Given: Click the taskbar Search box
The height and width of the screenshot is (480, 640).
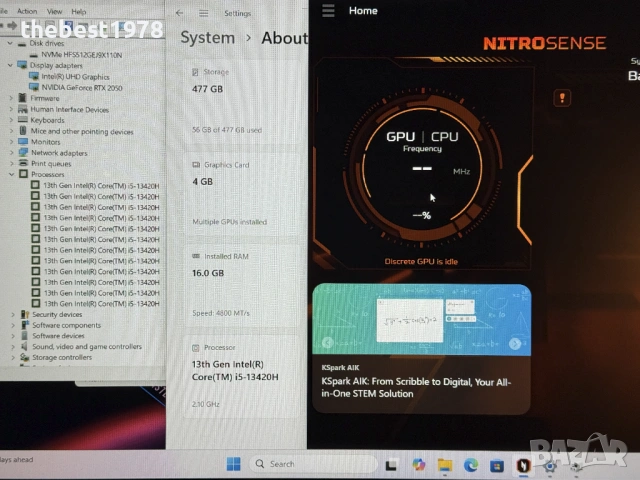Looking at the screenshot, I should (x=311, y=464).
